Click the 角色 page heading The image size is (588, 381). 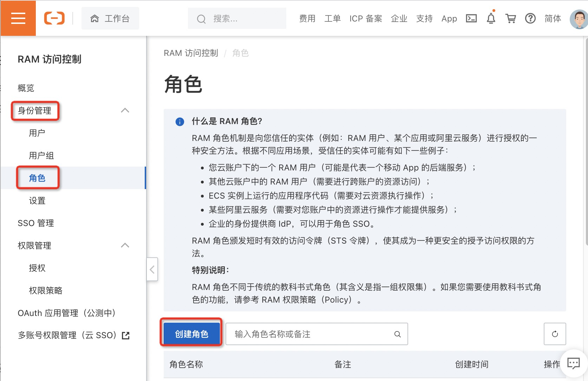tap(183, 85)
